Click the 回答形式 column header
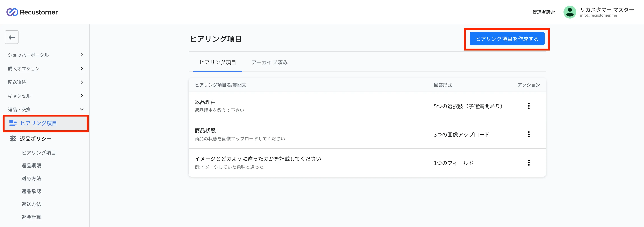This screenshot has width=644, height=227. [443, 85]
